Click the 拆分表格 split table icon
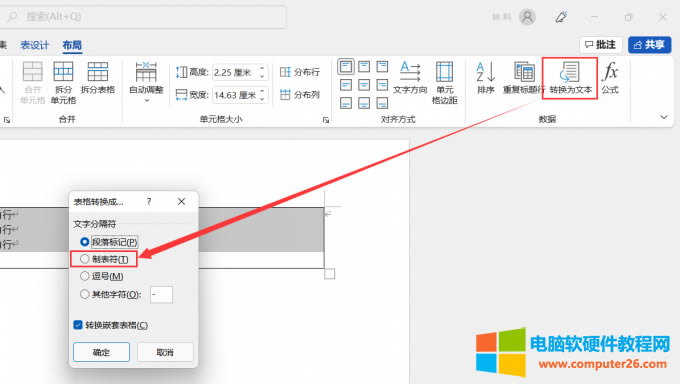The width and height of the screenshot is (680, 384). 98,78
